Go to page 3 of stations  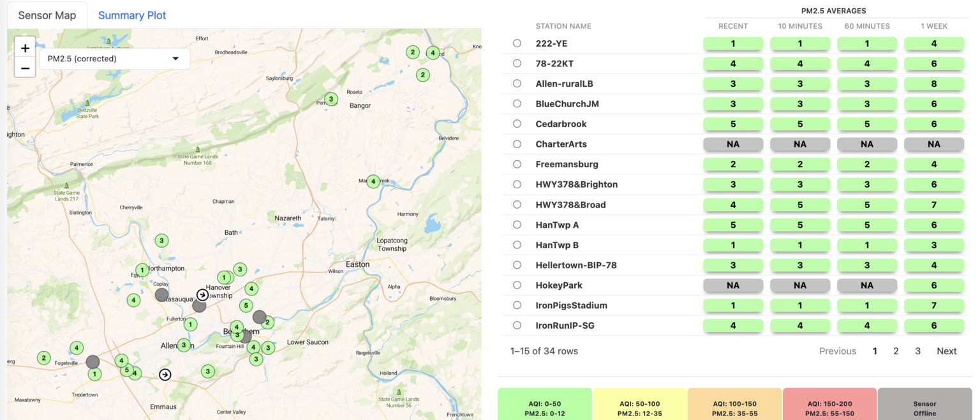tap(917, 351)
